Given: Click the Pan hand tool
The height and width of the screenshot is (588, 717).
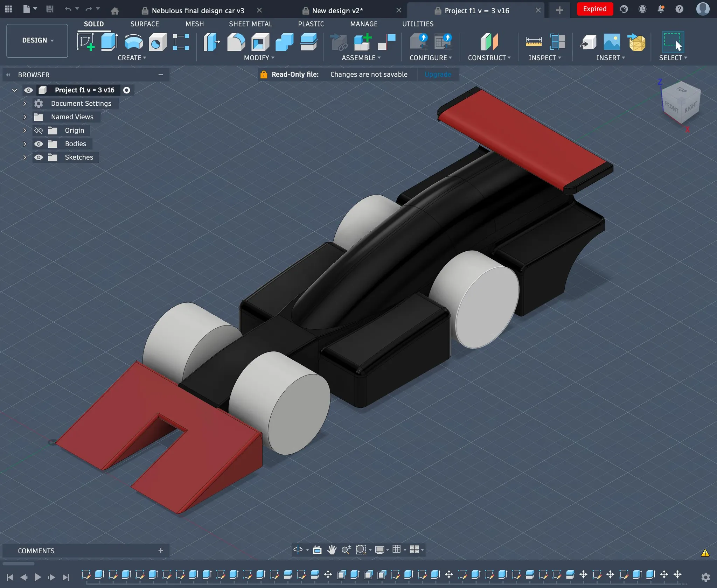Looking at the screenshot, I should tap(332, 549).
